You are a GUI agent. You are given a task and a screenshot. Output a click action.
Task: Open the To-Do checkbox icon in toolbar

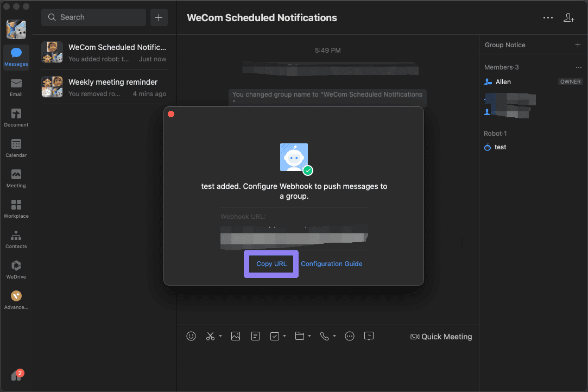275,336
